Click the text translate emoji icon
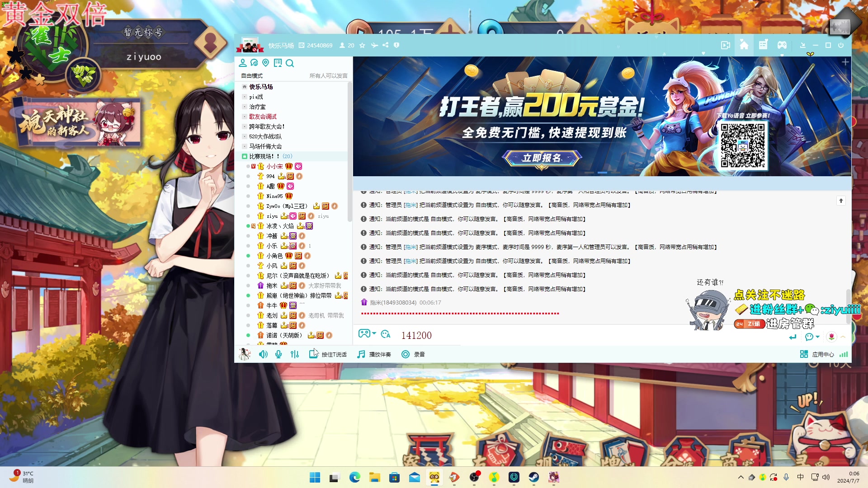 [386, 334]
